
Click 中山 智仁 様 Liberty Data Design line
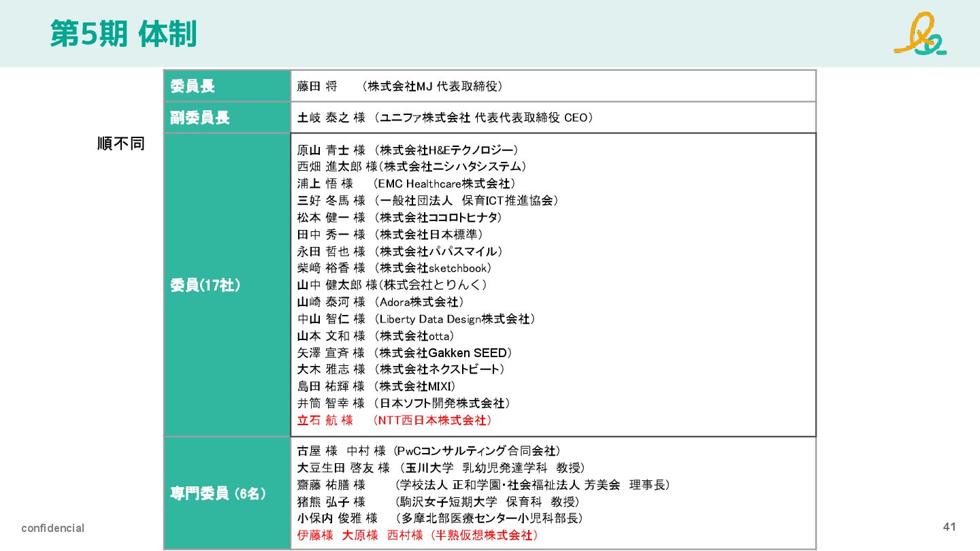[416, 319]
